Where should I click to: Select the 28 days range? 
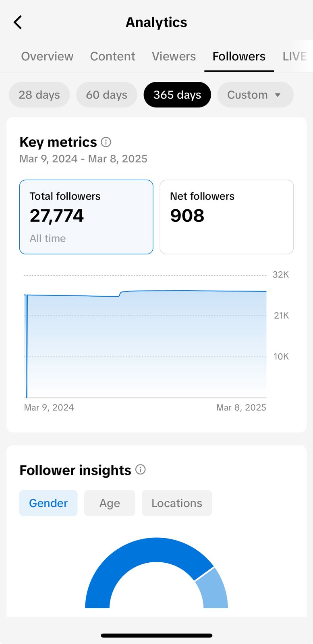point(39,95)
